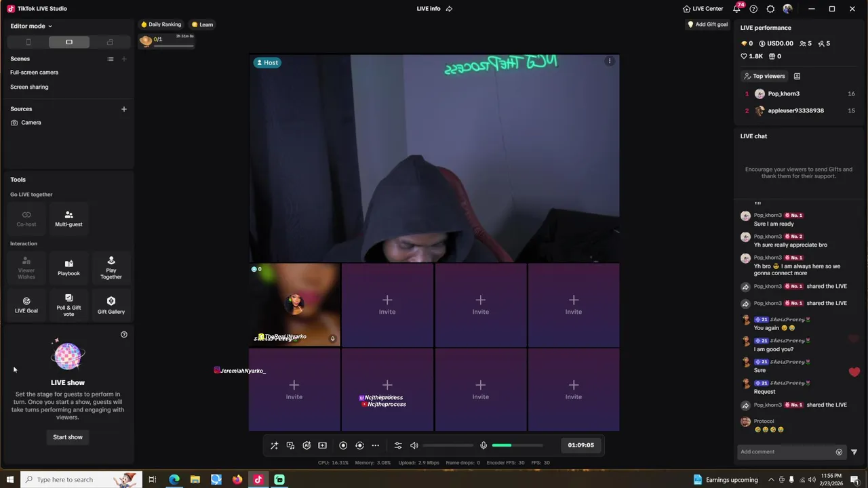This screenshot has width=868, height=488.
Task: Open the settings gear icon
Action: pyautogui.click(x=770, y=9)
